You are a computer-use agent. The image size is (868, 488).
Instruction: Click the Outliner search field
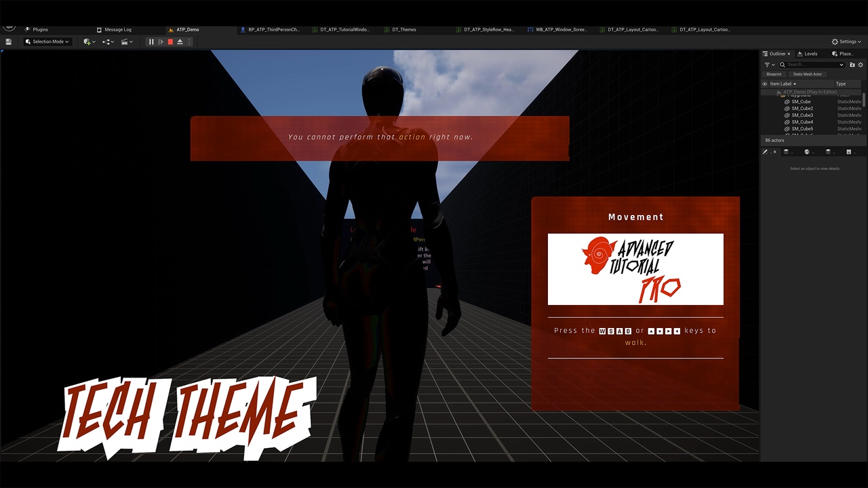811,64
